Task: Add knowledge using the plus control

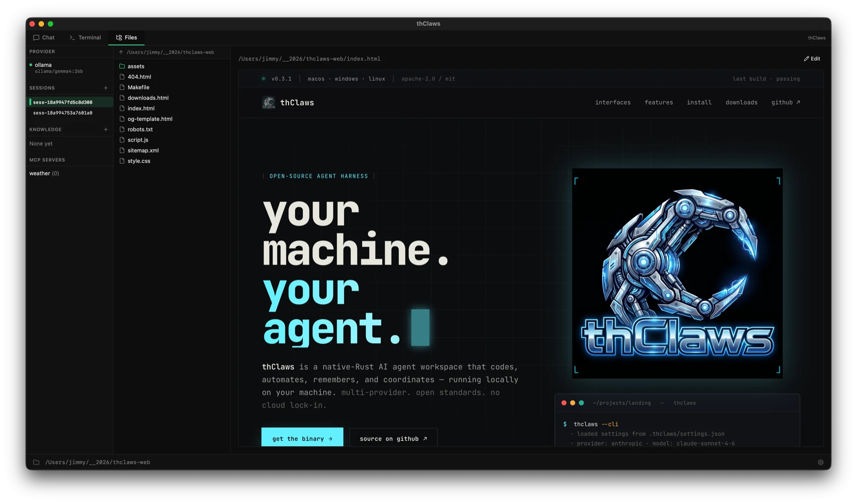Action: [x=106, y=129]
